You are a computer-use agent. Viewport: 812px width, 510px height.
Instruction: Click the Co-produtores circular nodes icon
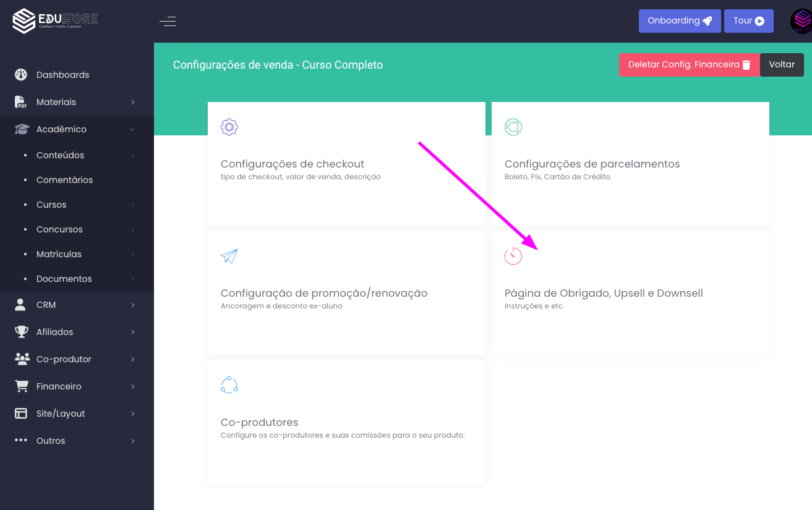click(x=229, y=385)
